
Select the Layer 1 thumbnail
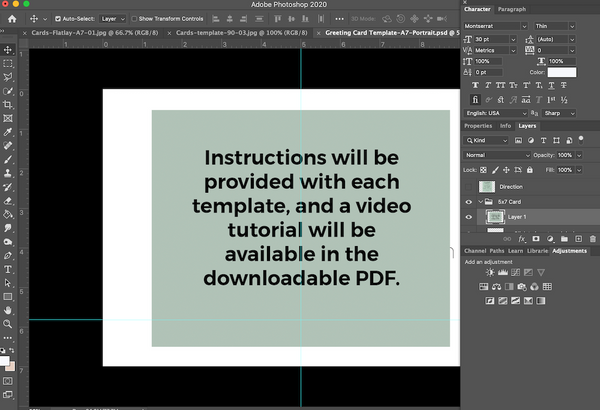(495, 217)
